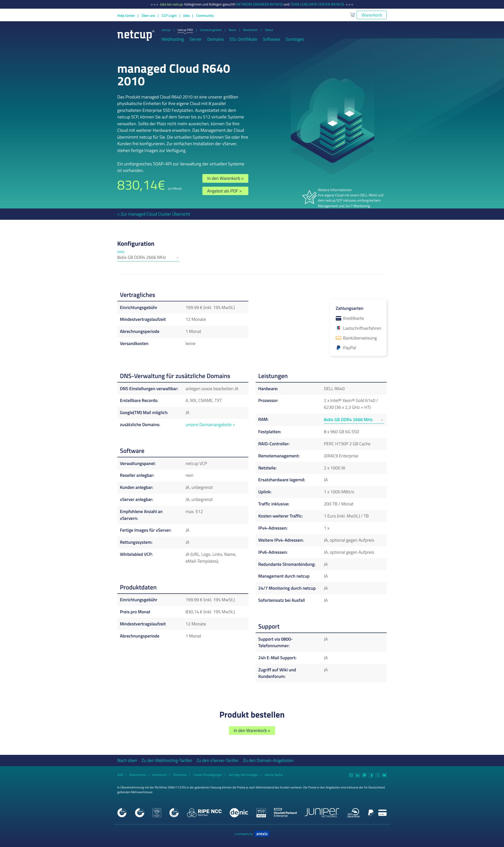Go to Sonderangebote in the top navigation

pyautogui.click(x=211, y=30)
